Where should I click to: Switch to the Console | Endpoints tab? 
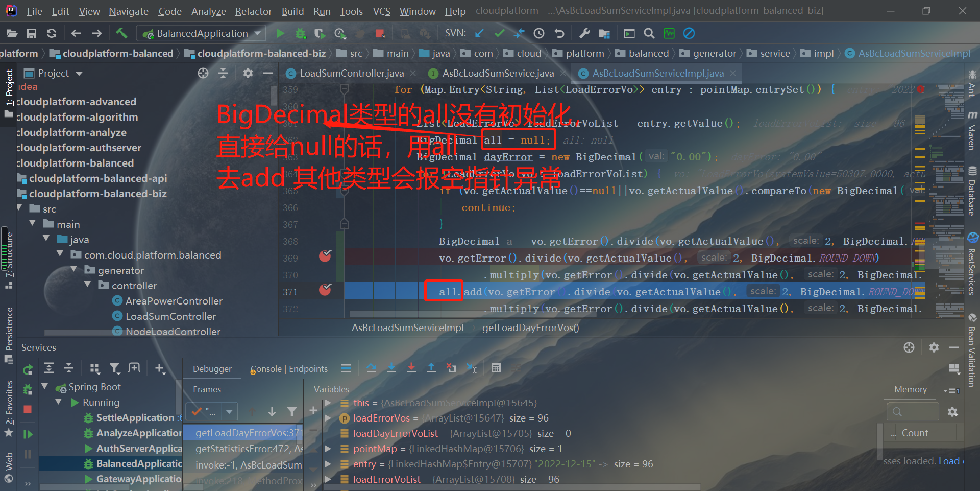coord(289,369)
